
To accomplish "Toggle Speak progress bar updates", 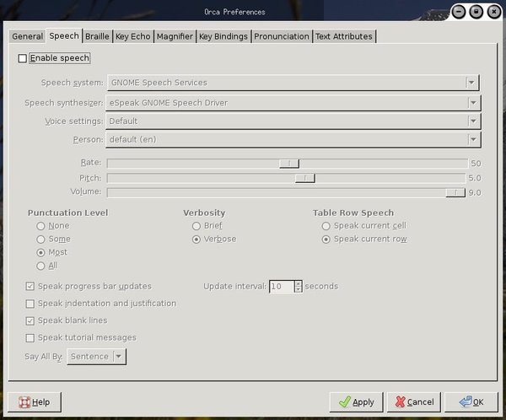I will [x=30, y=287].
